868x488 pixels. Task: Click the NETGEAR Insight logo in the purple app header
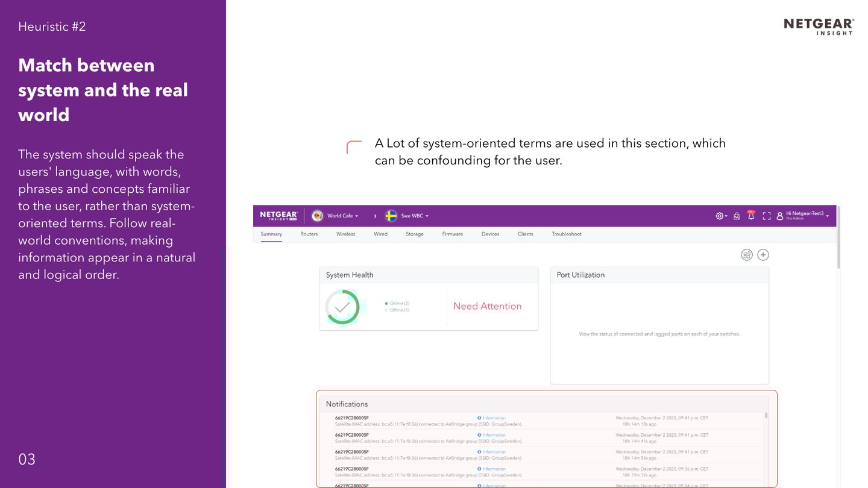[x=278, y=216]
